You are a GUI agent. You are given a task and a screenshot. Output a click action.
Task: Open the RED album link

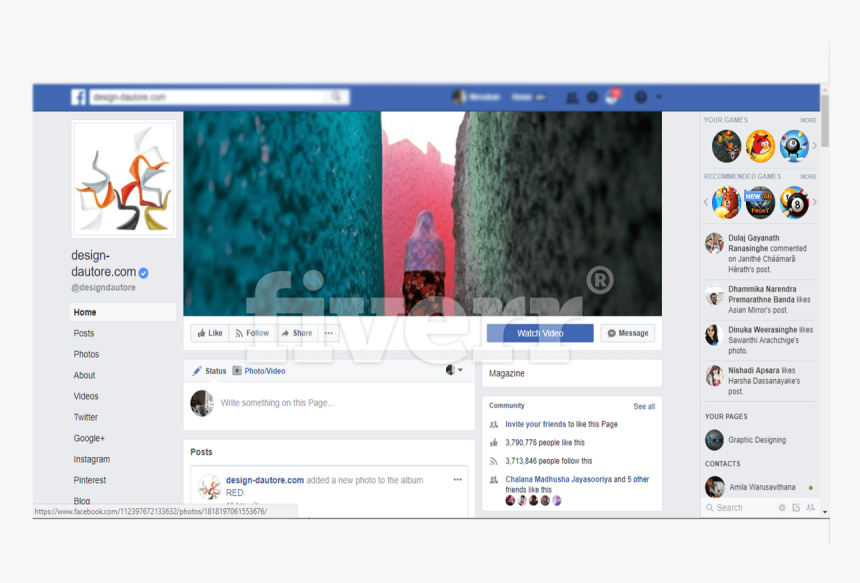coord(235,493)
